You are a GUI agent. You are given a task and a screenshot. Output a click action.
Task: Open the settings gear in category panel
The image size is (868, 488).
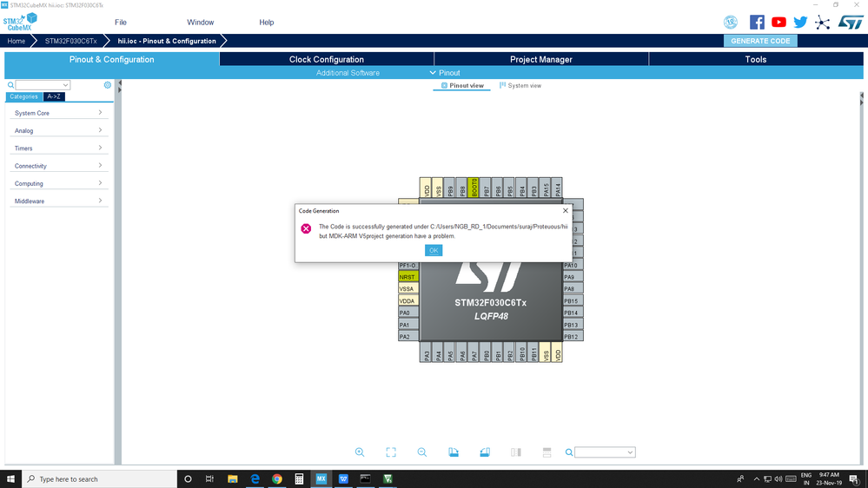tap(108, 85)
